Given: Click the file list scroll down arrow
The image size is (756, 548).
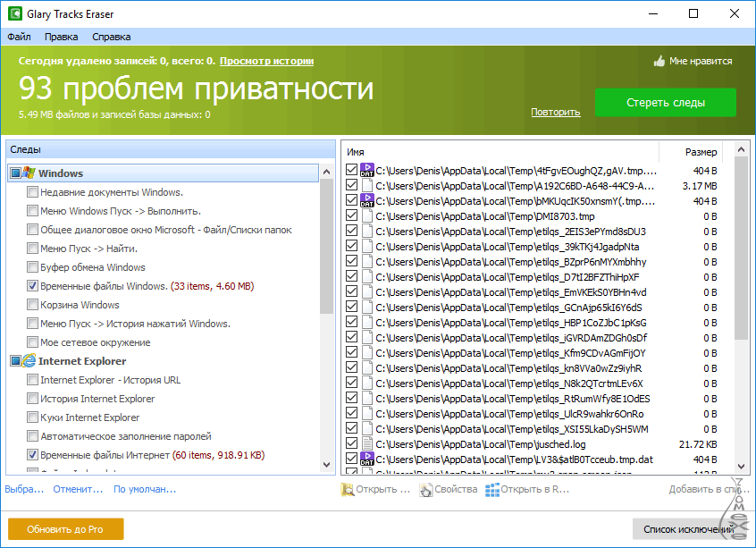Looking at the screenshot, I should point(741,467).
